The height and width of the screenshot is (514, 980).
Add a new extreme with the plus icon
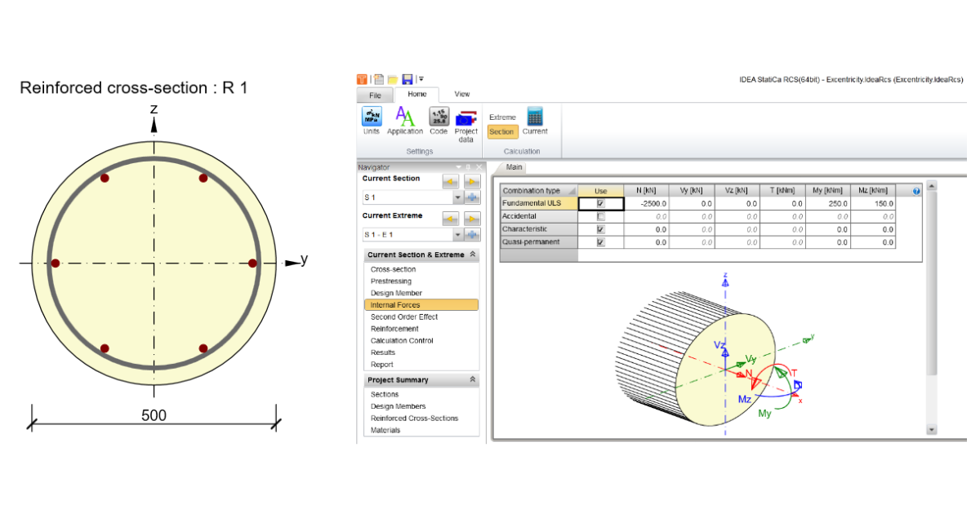(472, 235)
